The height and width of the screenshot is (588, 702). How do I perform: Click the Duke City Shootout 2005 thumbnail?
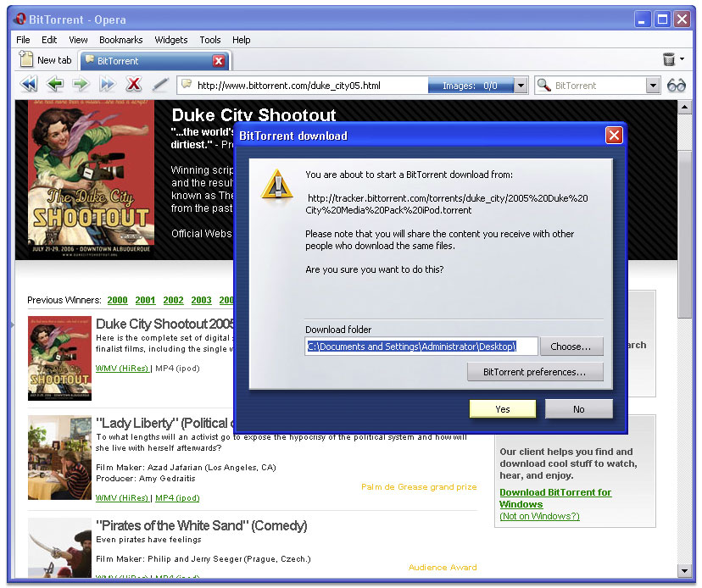[x=59, y=358]
